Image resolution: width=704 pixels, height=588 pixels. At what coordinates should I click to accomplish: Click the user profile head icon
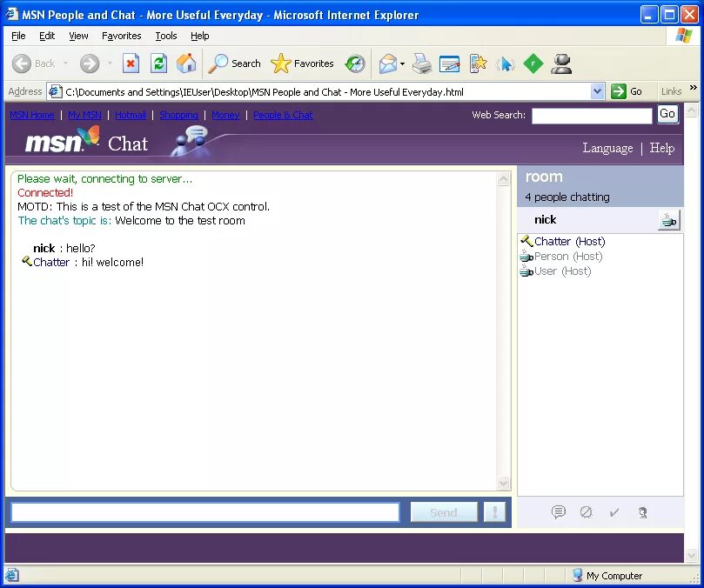point(642,512)
